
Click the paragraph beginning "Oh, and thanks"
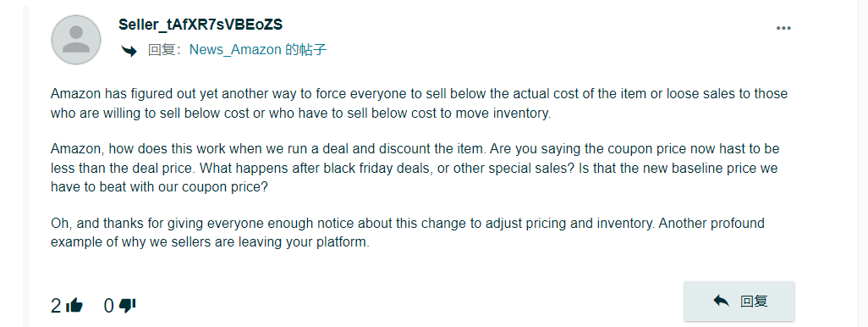click(408, 233)
